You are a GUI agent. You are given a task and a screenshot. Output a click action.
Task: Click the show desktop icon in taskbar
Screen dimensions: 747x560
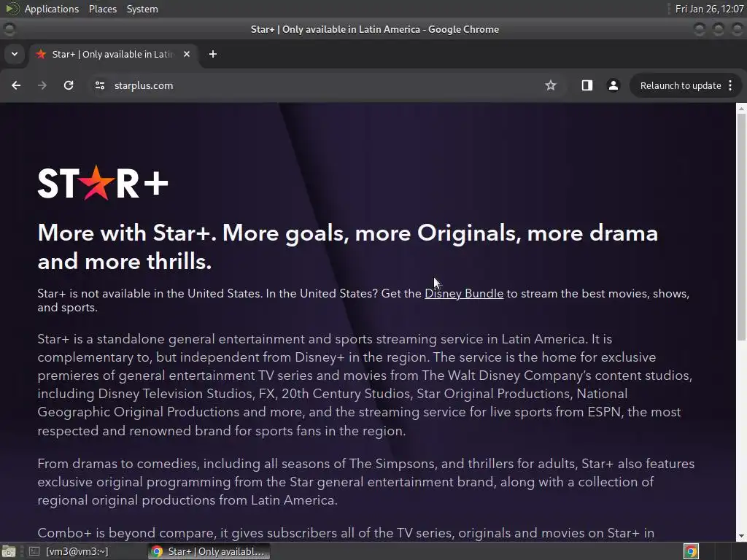click(9, 551)
